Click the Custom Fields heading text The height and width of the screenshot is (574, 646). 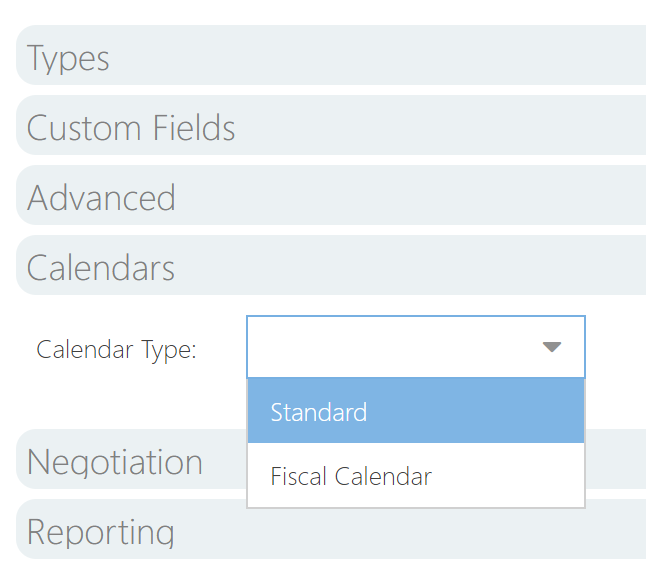click(x=131, y=128)
